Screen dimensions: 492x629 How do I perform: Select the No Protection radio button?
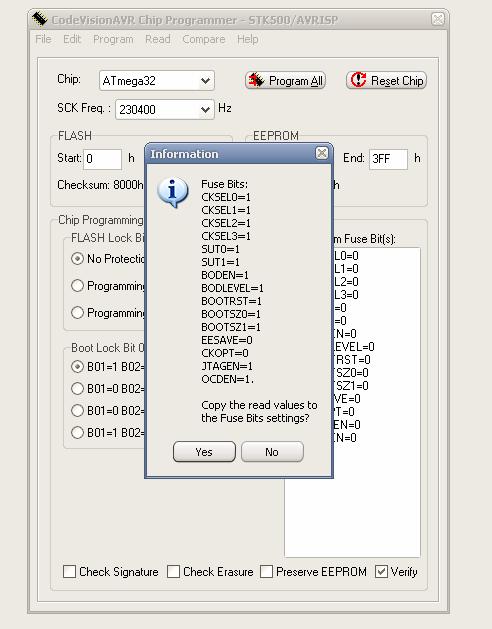77,259
